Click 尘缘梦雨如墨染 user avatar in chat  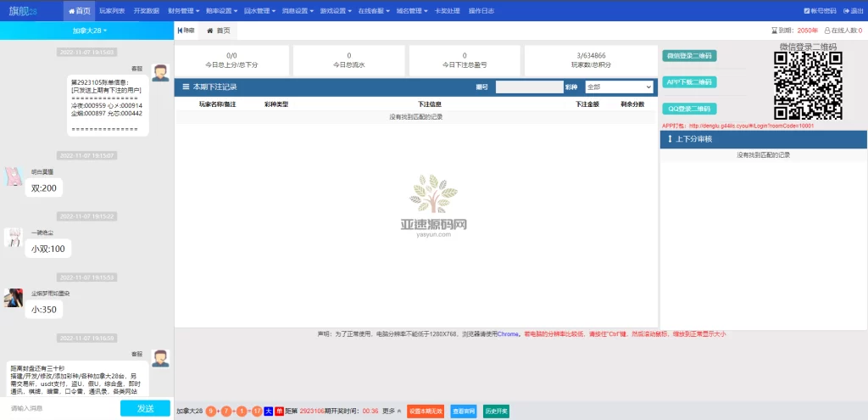(x=14, y=298)
